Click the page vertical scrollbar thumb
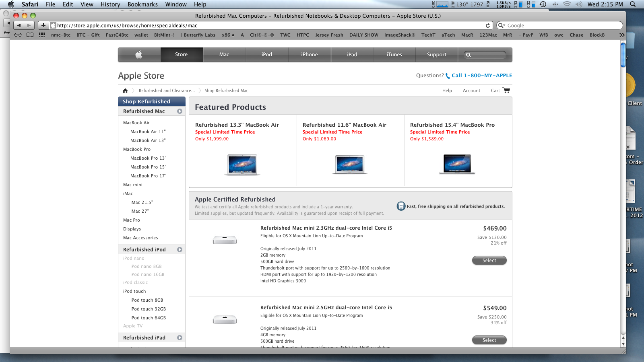 [623, 55]
